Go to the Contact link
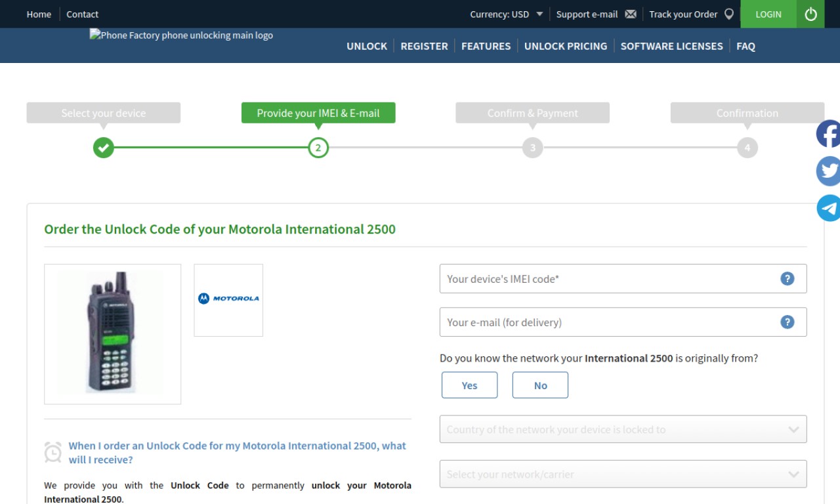The width and height of the screenshot is (840, 504). tap(82, 14)
